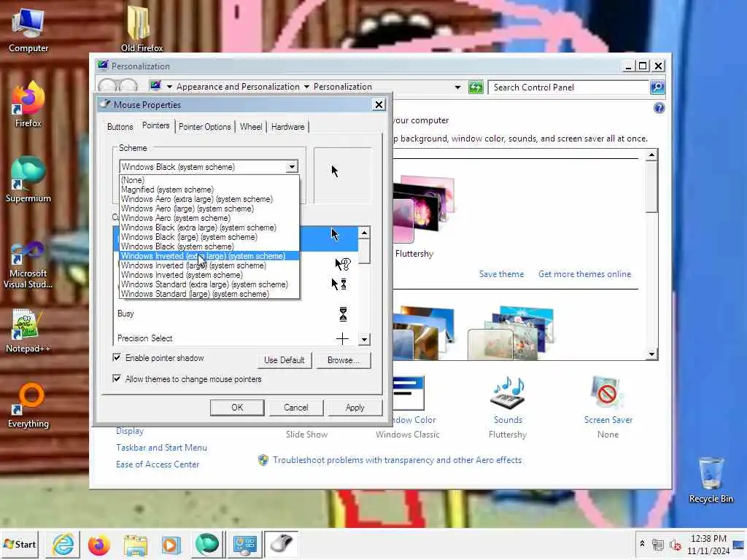Open the Sounds settings icon
747x560 pixels.
[508, 394]
